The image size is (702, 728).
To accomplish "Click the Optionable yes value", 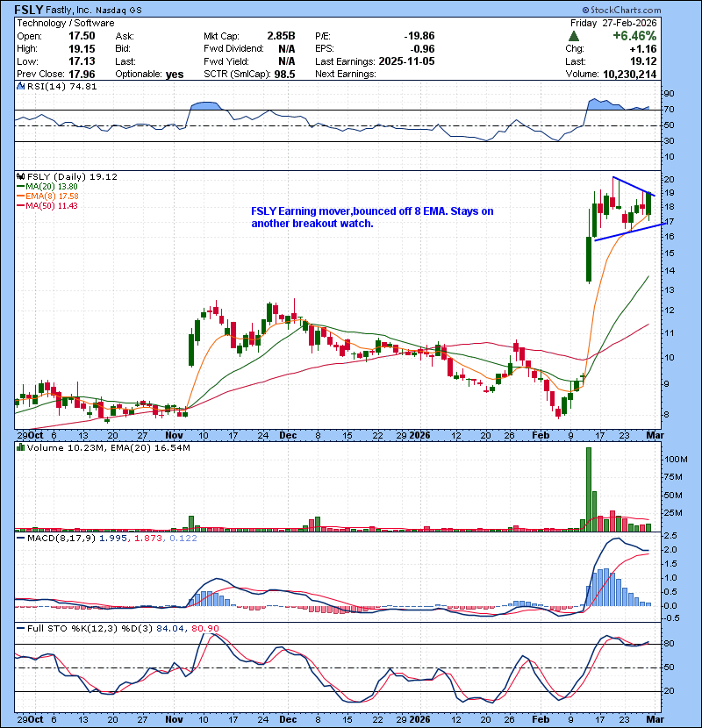I will tap(175, 75).
